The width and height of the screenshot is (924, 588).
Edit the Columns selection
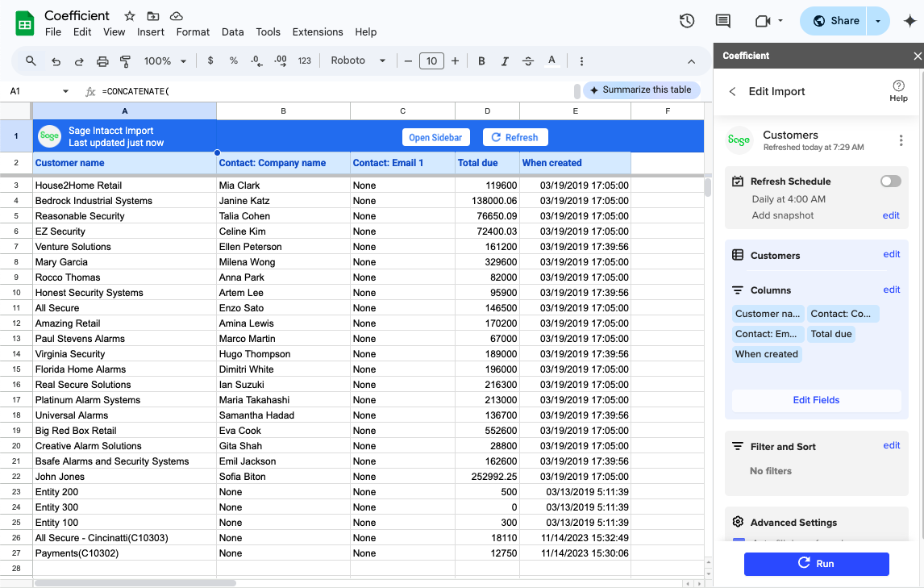tap(891, 290)
